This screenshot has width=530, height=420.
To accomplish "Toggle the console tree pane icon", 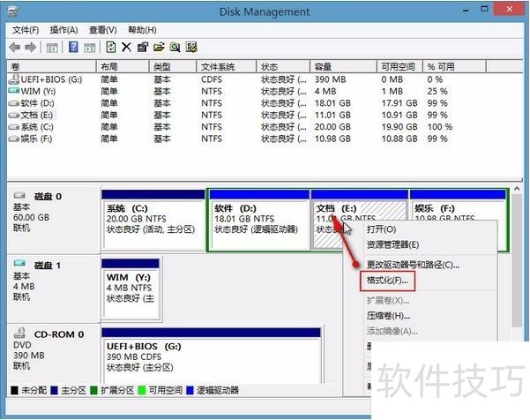I will [52, 48].
